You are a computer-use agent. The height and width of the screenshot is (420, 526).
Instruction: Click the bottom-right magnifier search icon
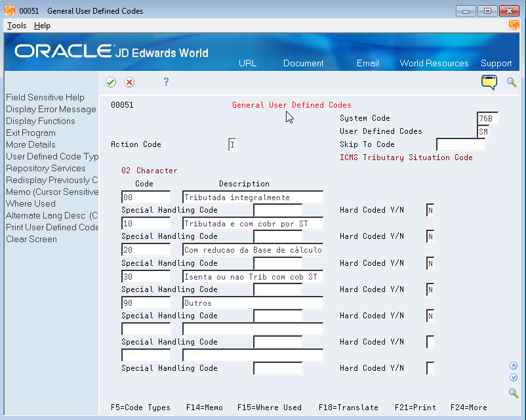tap(514, 393)
